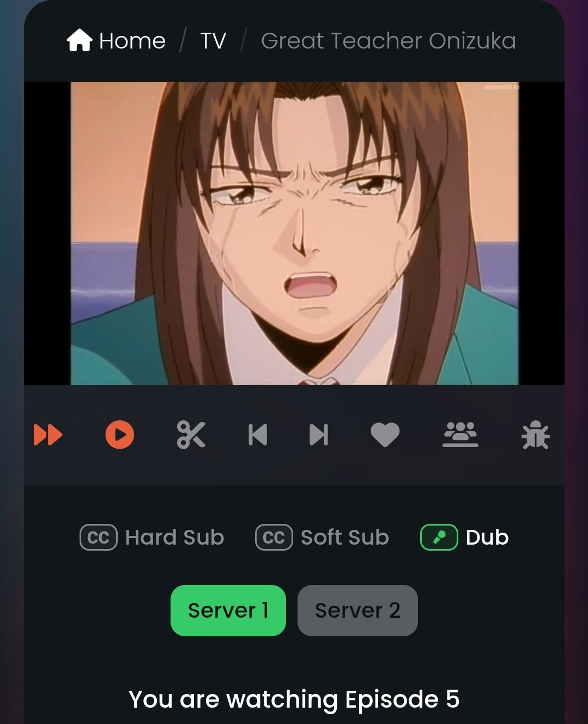Click the Soft Sub CC icon

[x=274, y=538]
